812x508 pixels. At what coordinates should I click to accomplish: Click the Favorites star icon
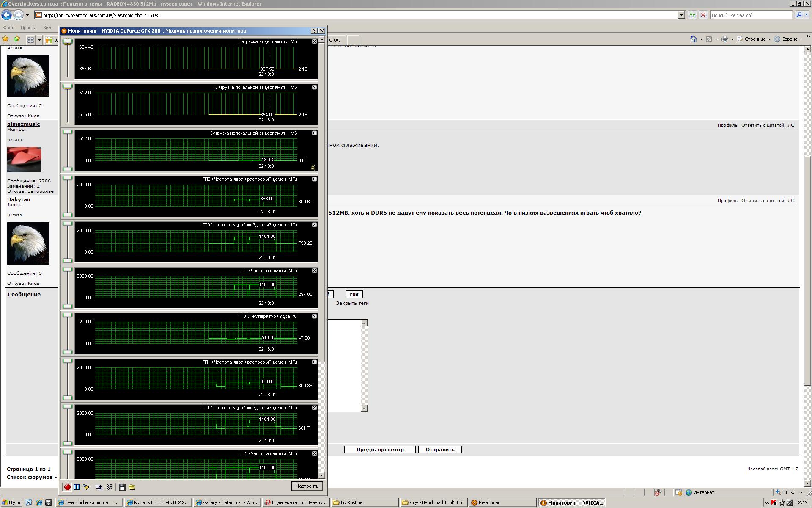[x=5, y=39]
